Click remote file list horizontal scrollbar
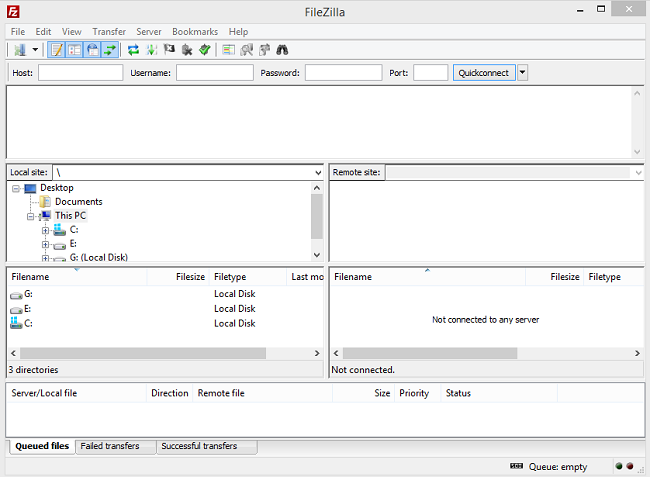 430,354
